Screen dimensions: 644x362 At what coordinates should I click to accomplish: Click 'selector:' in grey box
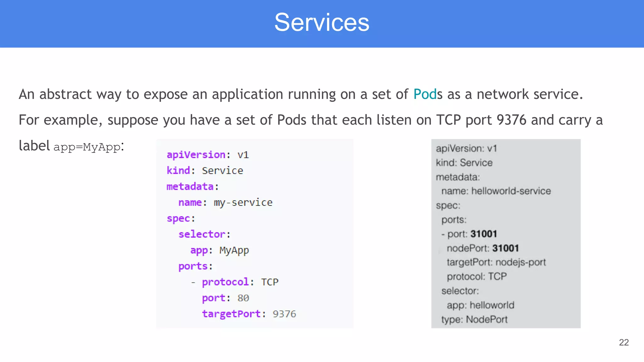click(x=460, y=291)
